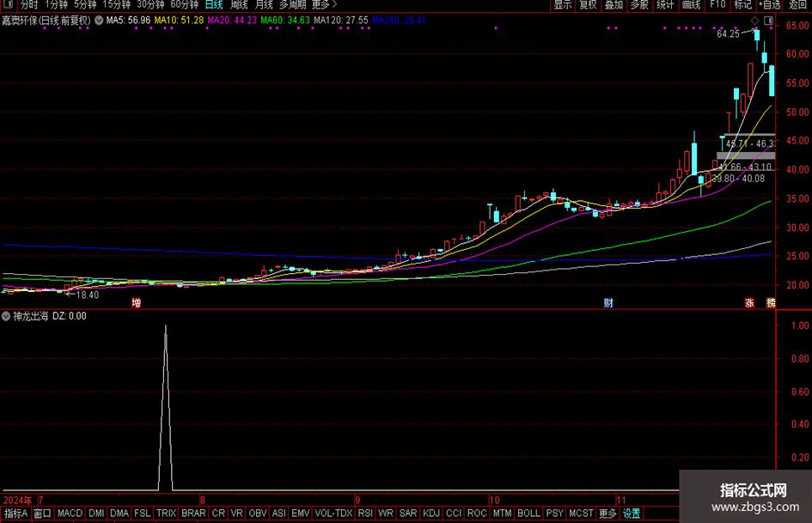This screenshot has height=523, width=812.
Task: Select the 日线 daily period
Action: click(x=214, y=4)
